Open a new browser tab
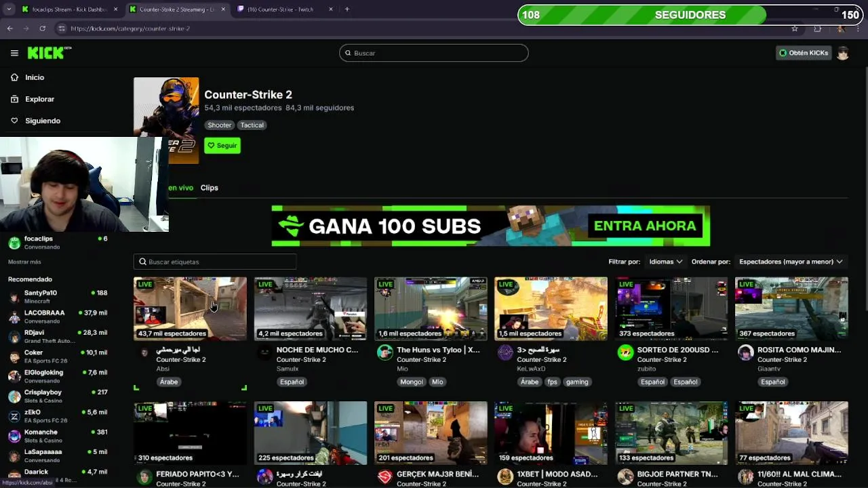The height and width of the screenshot is (488, 868). [x=347, y=9]
